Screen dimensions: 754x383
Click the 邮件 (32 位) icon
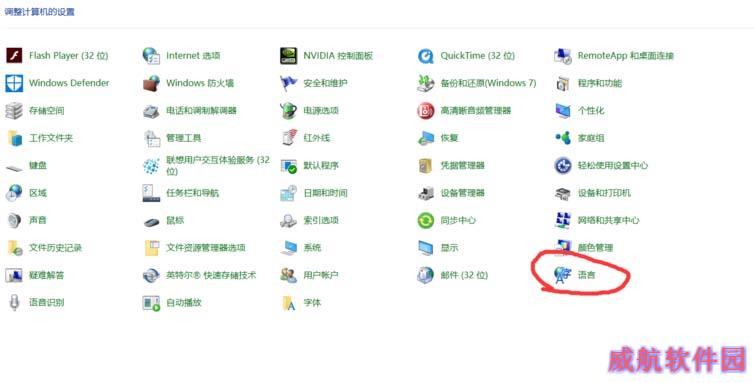click(x=426, y=275)
